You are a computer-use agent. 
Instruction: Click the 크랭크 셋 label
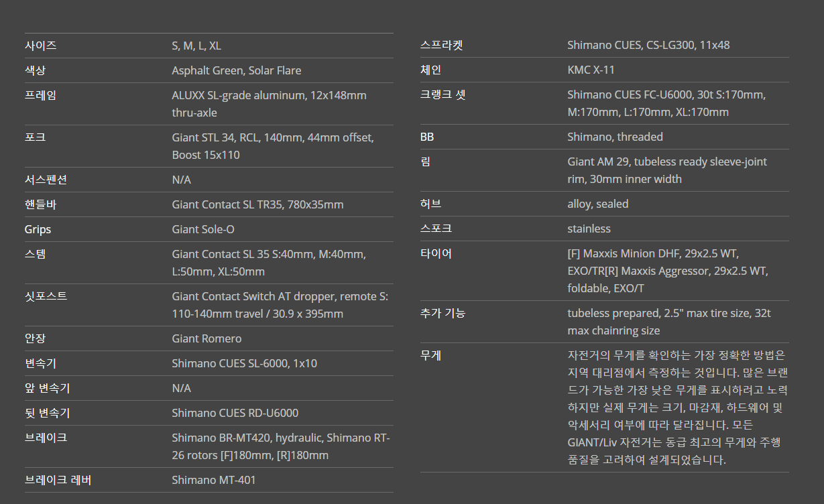(x=443, y=94)
